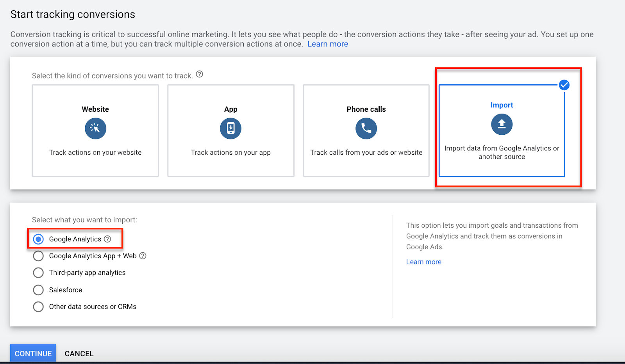Click the App phone download icon

[231, 128]
